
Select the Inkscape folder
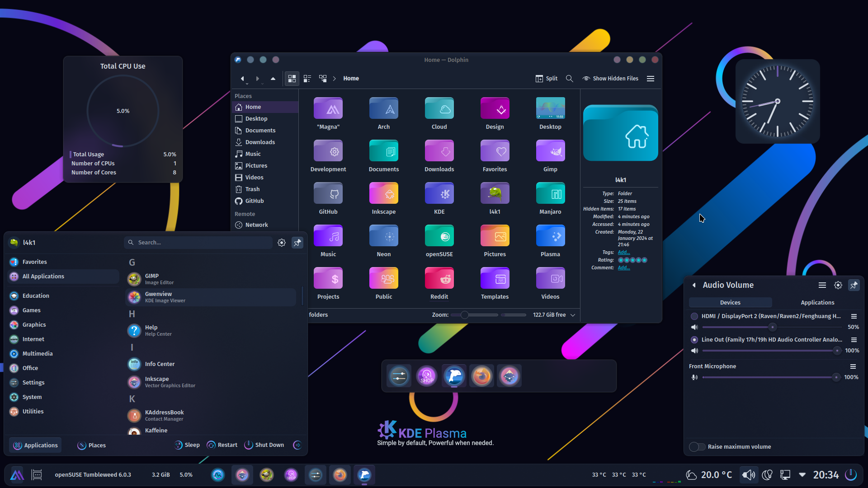(x=383, y=198)
